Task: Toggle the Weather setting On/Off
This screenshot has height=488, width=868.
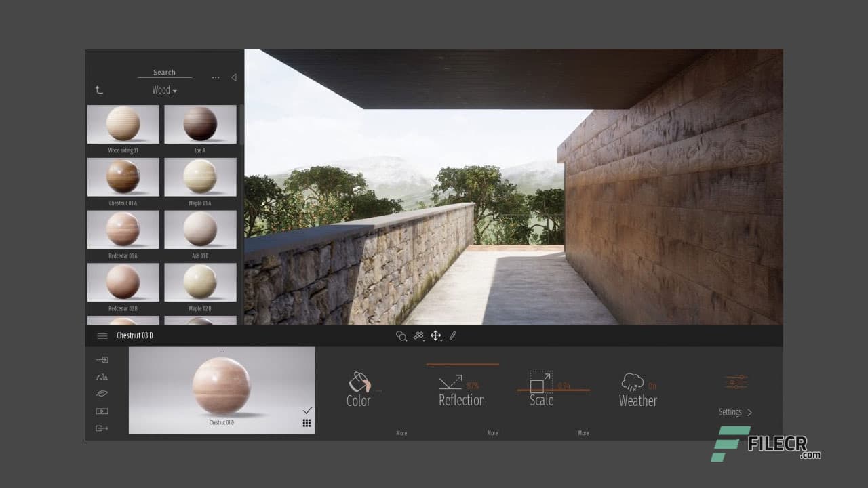Action: coord(652,386)
